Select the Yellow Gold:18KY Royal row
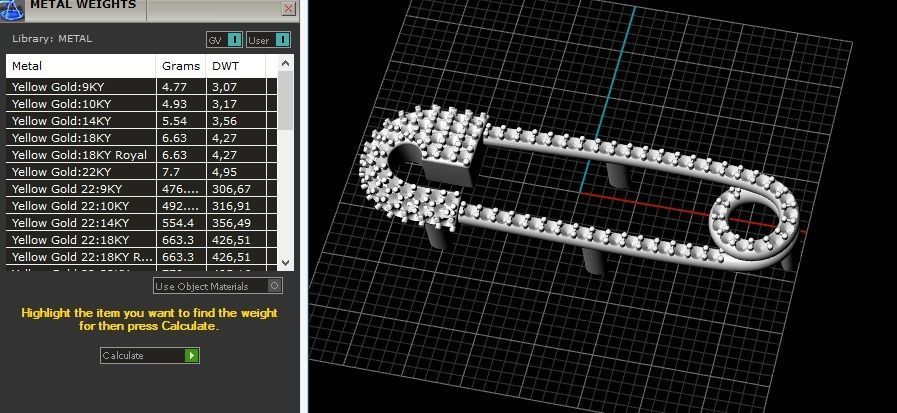The height and width of the screenshot is (413, 897). click(141, 154)
